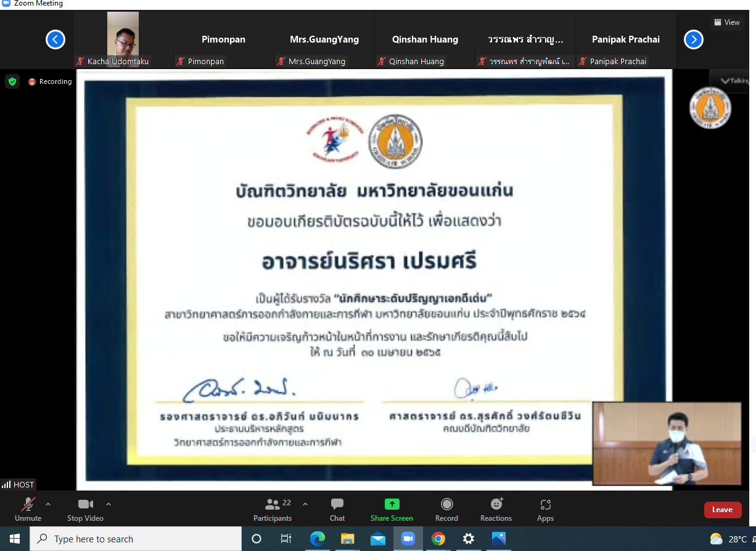Open Google Chrome from the taskbar
Viewport: 756px width, 551px height.
[438, 539]
